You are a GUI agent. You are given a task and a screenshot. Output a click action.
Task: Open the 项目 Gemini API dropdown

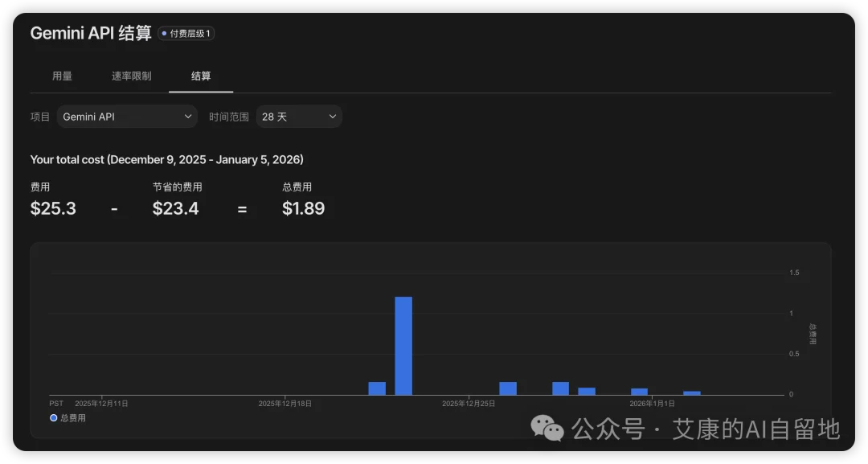[x=126, y=116]
